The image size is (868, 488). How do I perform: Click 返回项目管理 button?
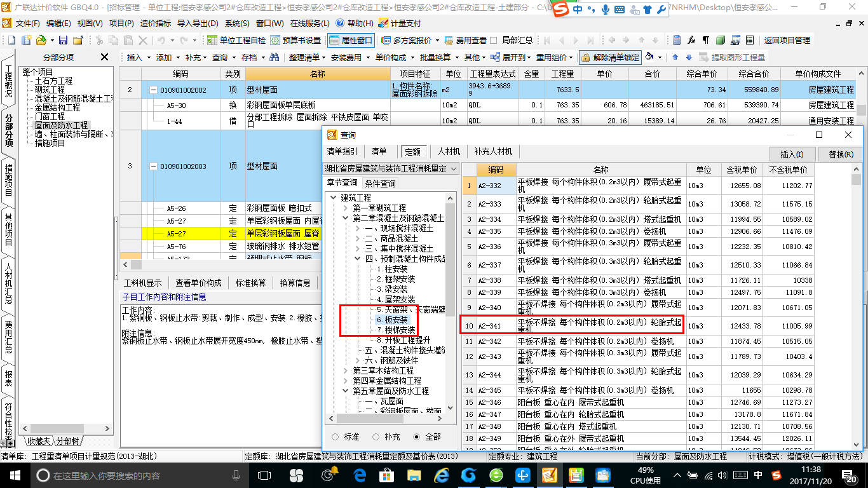[787, 40]
